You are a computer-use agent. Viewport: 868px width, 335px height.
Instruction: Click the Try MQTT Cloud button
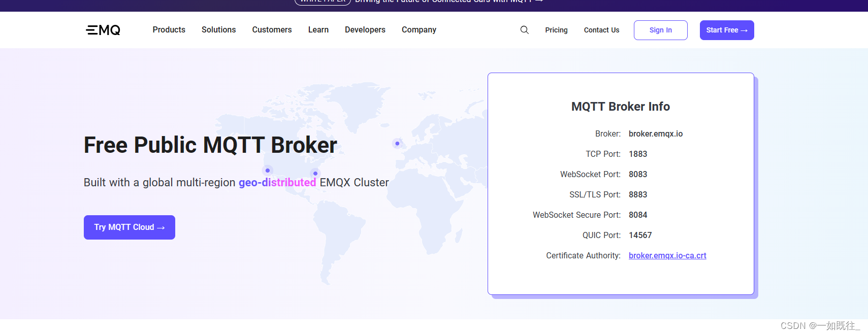pyautogui.click(x=130, y=227)
